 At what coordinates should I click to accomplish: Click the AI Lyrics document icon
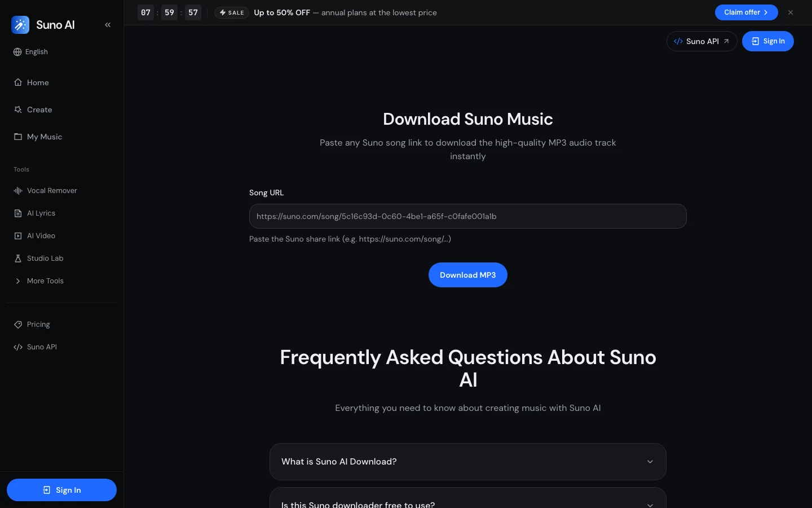point(18,213)
